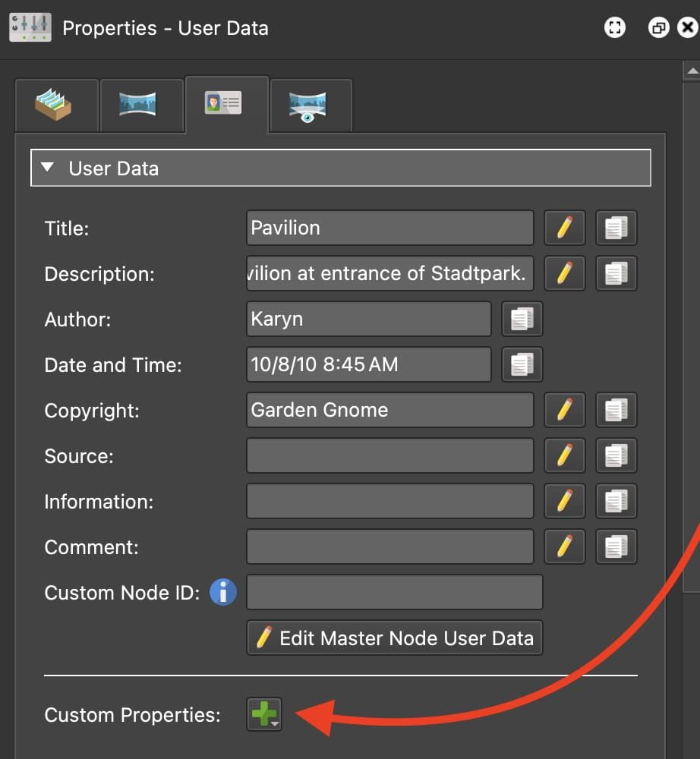Copy the Source field to clipboard
The width and height of the screenshot is (700, 759).
point(616,455)
